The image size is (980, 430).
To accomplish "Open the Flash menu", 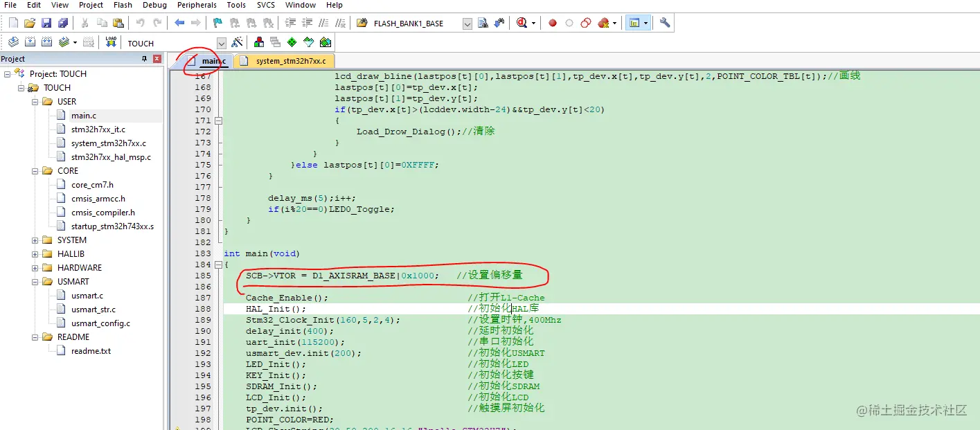I will 123,5.
